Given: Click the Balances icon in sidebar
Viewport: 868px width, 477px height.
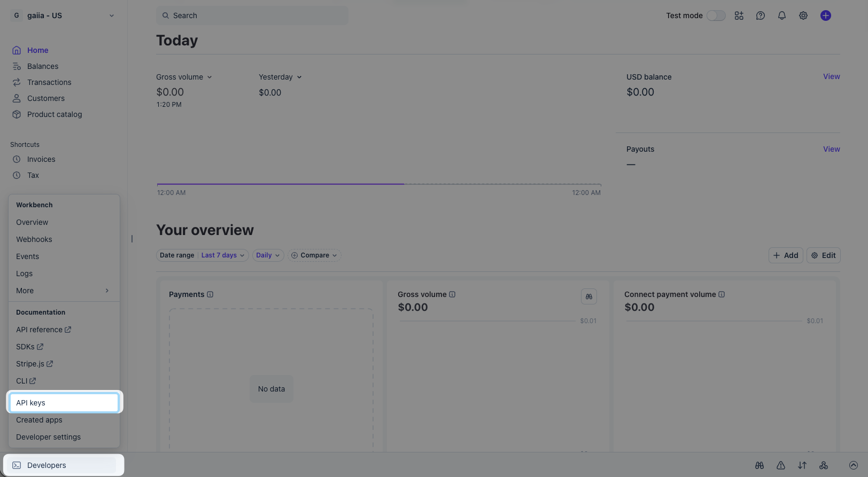Looking at the screenshot, I should pyautogui.click(x=17, y=66).
